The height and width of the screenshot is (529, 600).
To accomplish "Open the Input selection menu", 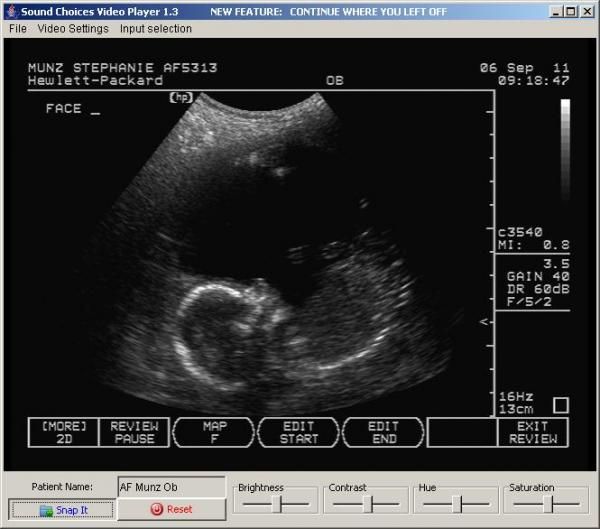I will [x=155, y=29].
